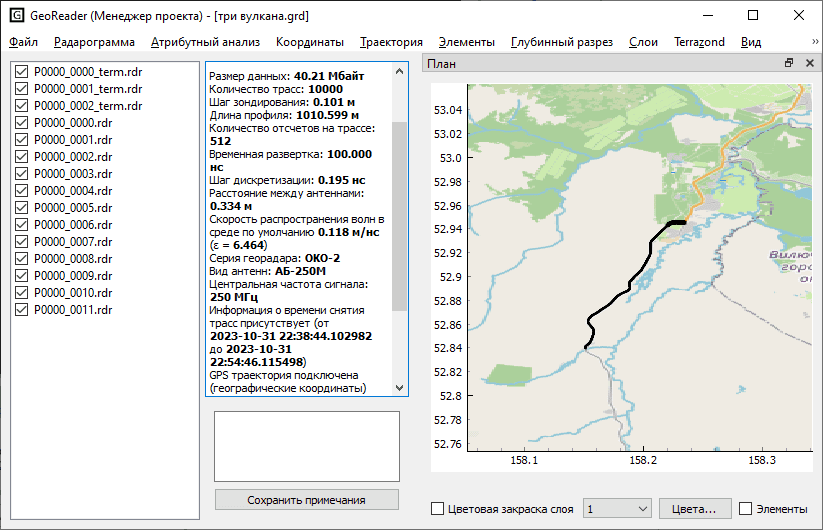Enable the Элементы checkbox
The height and width of the screenshot is (530, 823).
tap(745, 509)
